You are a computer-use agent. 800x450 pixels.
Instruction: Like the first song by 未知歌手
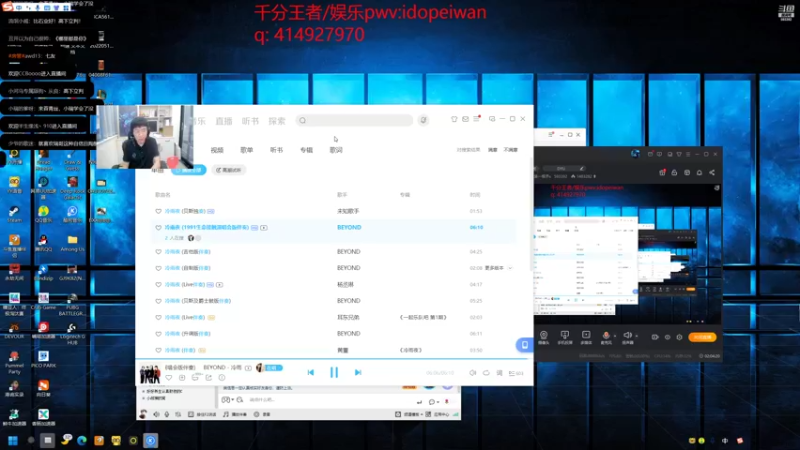tap(158, 211)
